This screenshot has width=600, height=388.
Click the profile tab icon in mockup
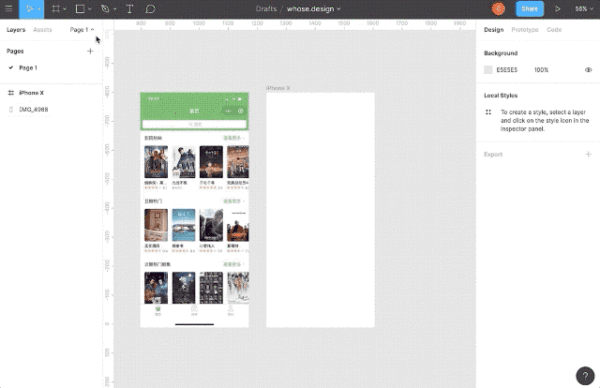[x=230, y=310]
